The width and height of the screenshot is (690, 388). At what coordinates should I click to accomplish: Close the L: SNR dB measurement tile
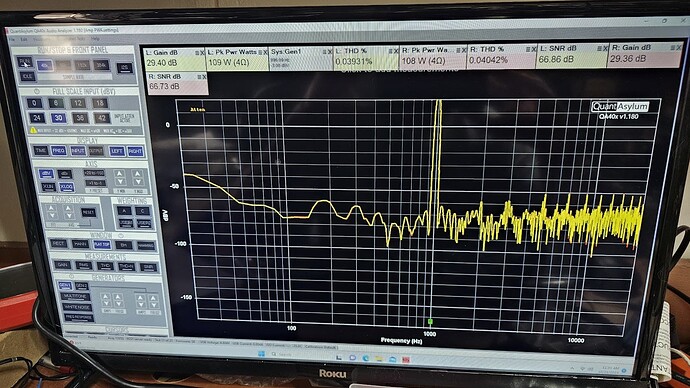click(605, 48)
